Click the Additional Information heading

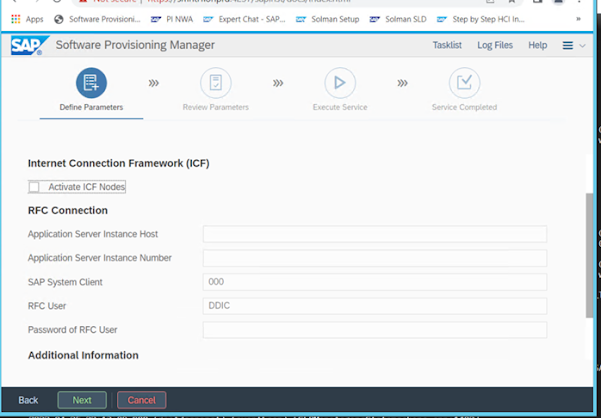[x=83, y=355]
